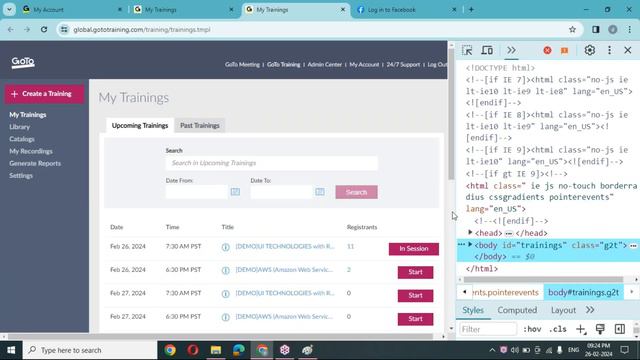640x360 pixels.
Task: Open Library in the sidebar
Action: pos(20,127)
